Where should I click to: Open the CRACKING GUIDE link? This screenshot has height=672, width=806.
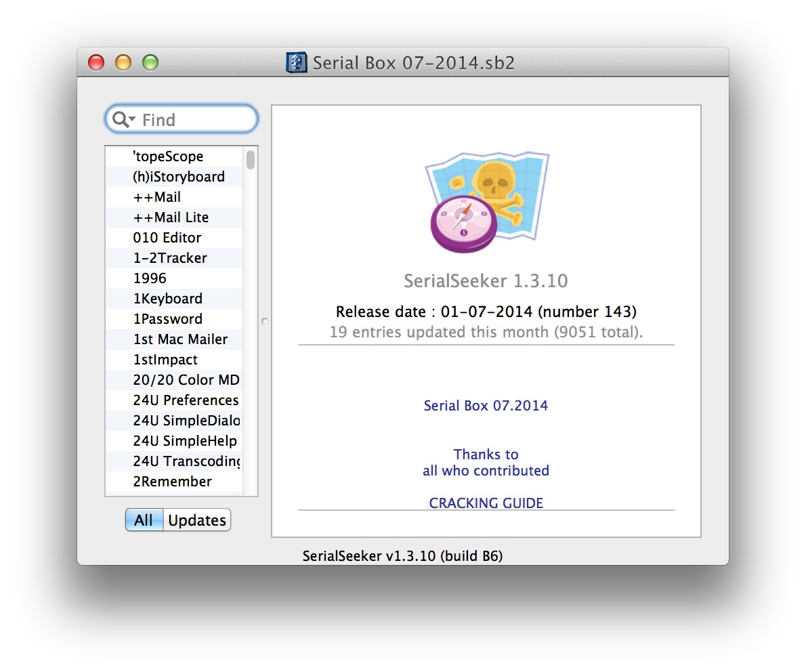[x=486, y=503]
